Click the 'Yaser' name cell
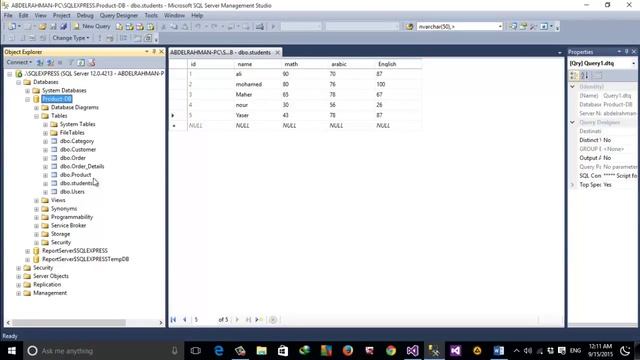 (242, 116)
